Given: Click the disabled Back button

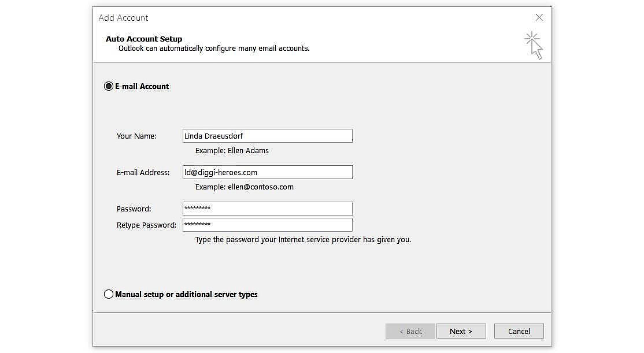Looking at the screenshot, I should (410, 330).
